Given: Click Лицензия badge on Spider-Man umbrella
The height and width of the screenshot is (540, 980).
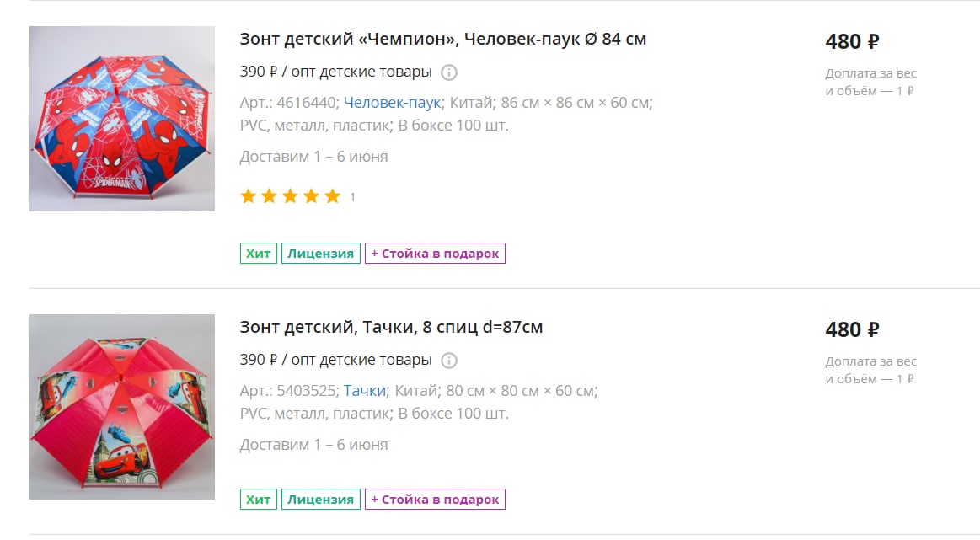Looking at the screenshot, I should [320, 253].
